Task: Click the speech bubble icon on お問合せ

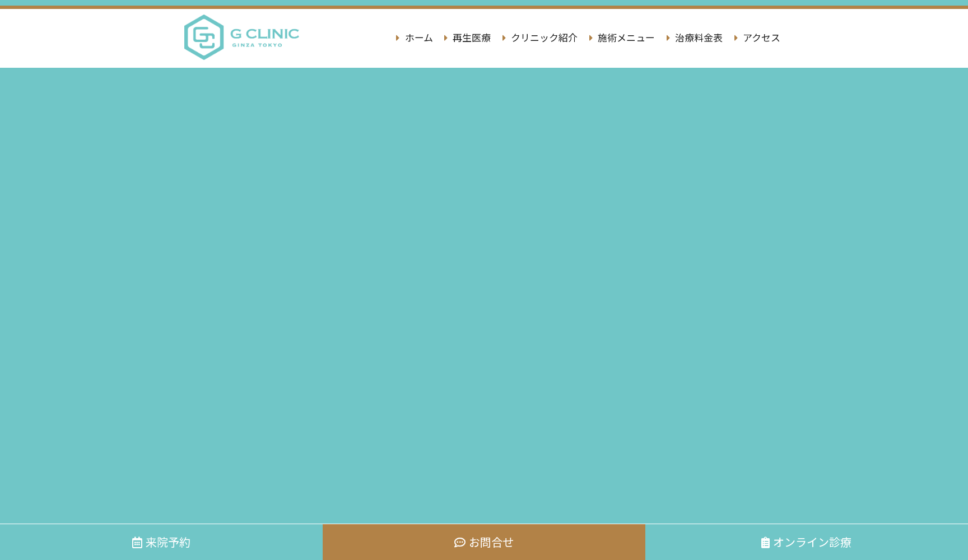Action: click(x=459, y=542)
